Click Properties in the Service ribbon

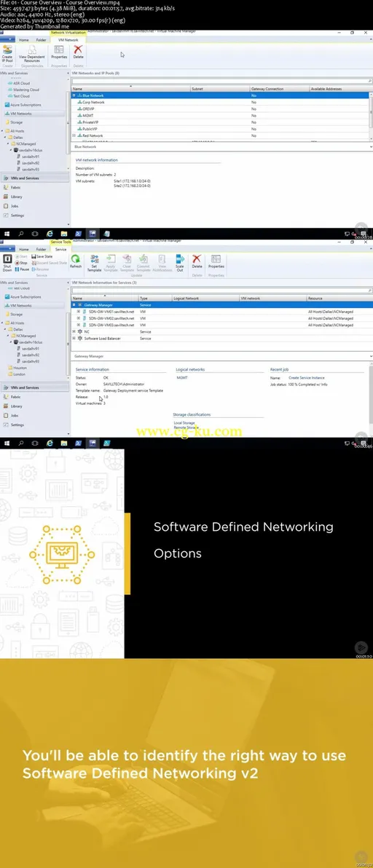coord(216,261)
